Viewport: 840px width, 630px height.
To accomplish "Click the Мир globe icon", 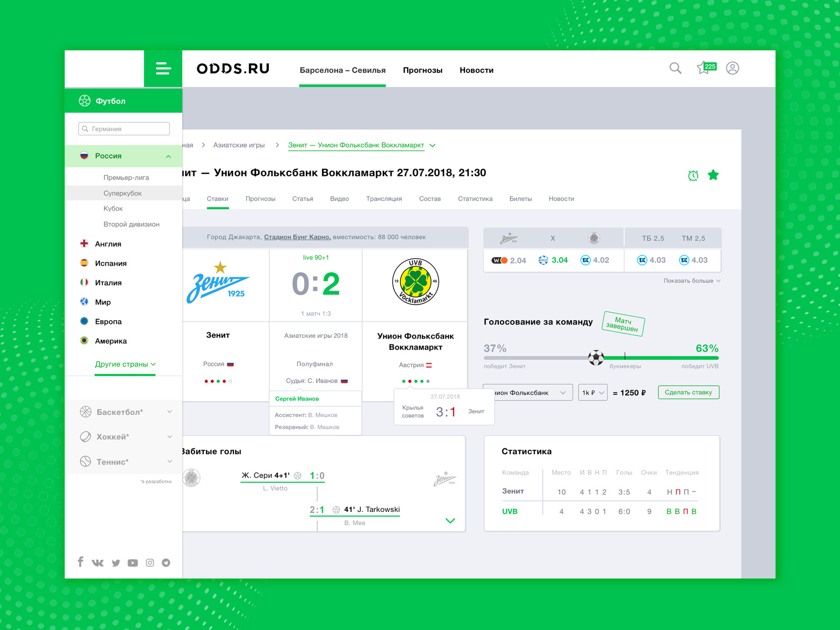I will click(84, 302).
